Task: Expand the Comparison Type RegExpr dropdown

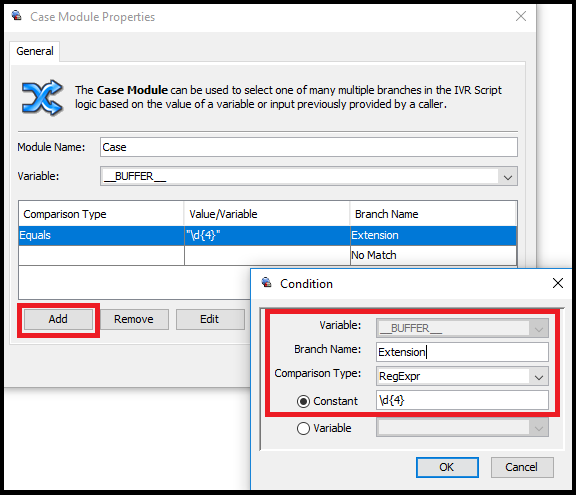Action: click(x=539, y=377)
